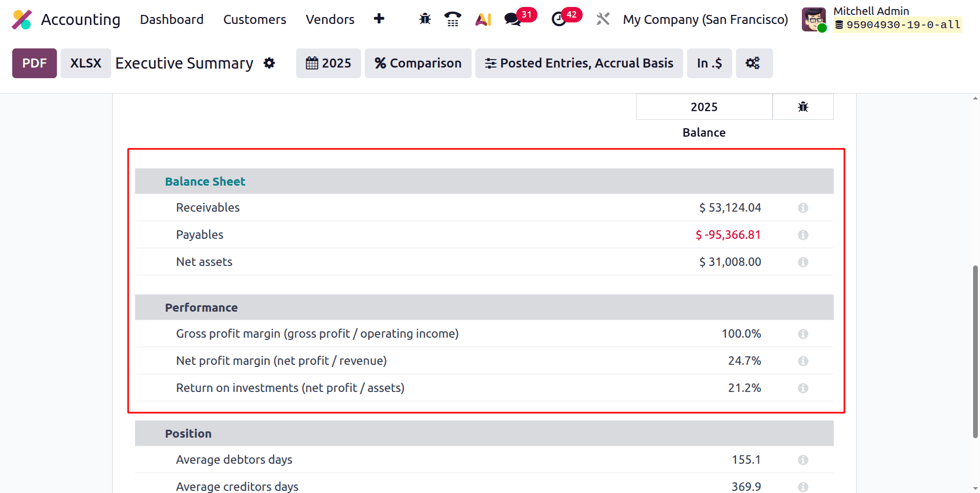Switch to the Vendors menu
The height and width of the screenshot is (493, 980).
click(x=330, y=19)
